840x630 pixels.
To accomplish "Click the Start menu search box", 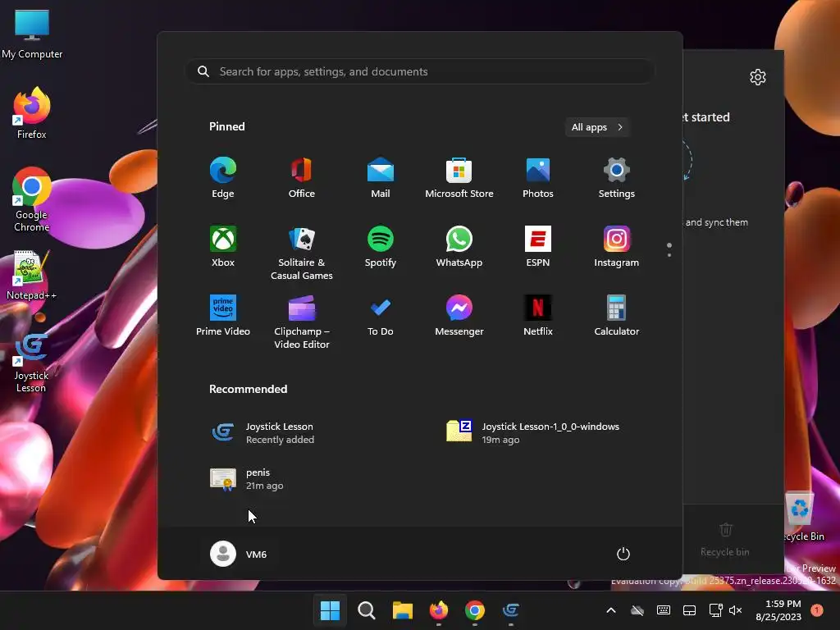I will pyautogui.click(x=420, y=71).
